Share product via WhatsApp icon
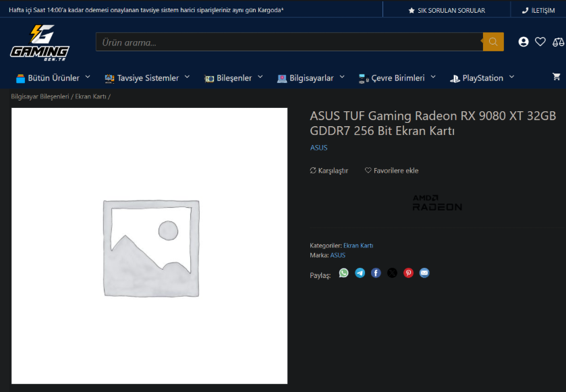This screenshot has height=392, width=566. [343, 273]
